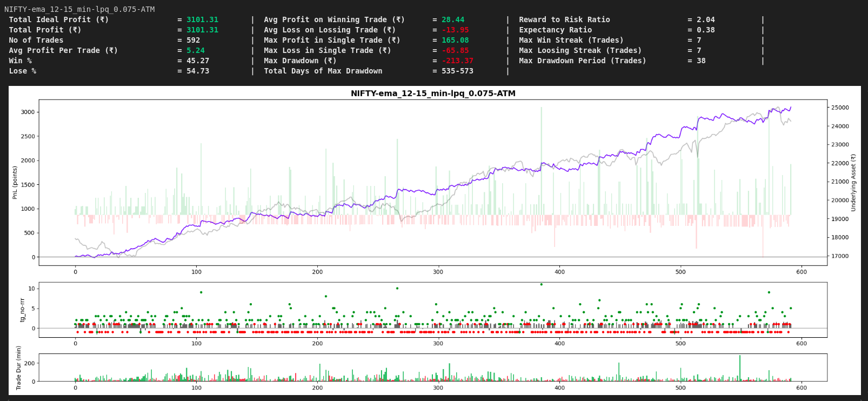
Task: Click the header text NIFTY-ema_12-15_min-lpq_0.075-ATM at top-left
Action: 79,9
